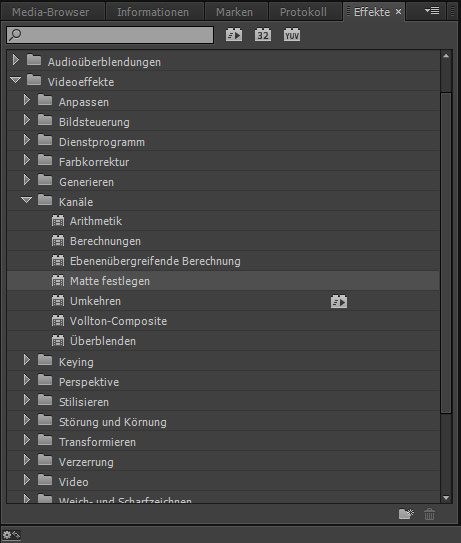Toggle the 32-bit color effects filter
This screenshot has width=461, height=543.
tap(263, 35)
